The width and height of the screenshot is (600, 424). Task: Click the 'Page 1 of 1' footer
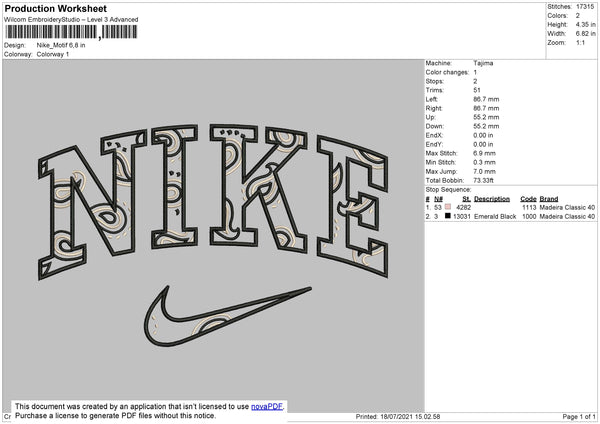point(579,416)
